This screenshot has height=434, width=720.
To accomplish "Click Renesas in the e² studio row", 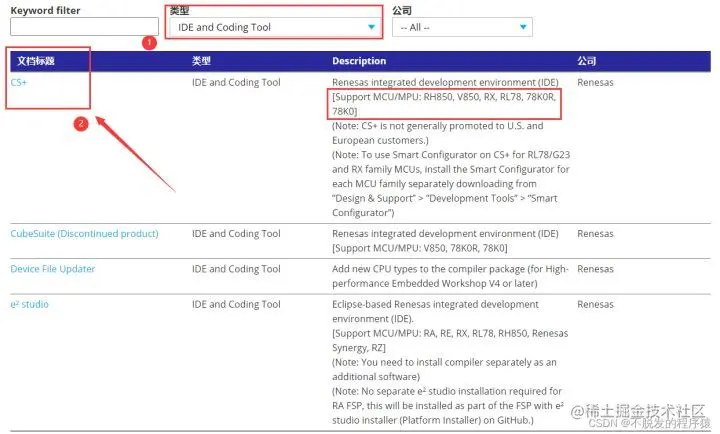I will pos(595,304).
